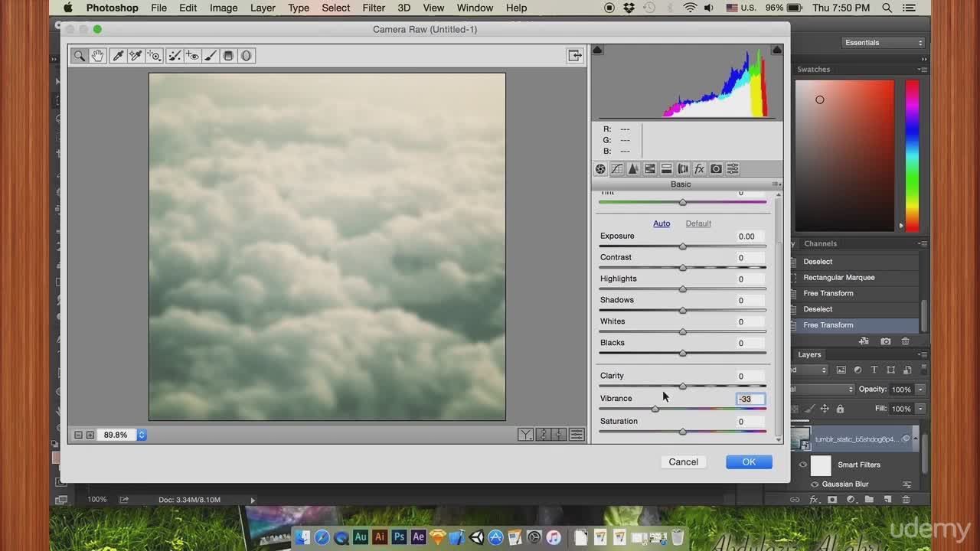This screenshot has height=551, width=980.
Task: Toggle full screen mode icon in Camera Raw
Action: click(x=574, y=55)
